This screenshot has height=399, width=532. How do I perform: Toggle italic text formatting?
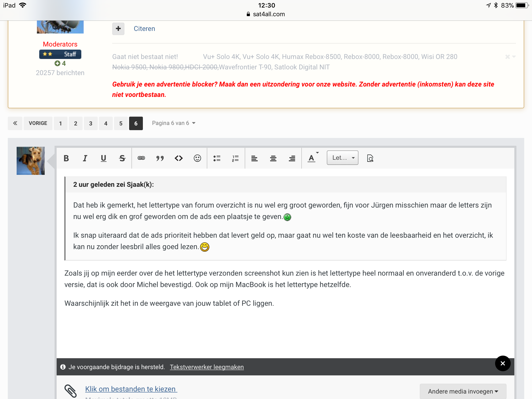coord(85,158)
